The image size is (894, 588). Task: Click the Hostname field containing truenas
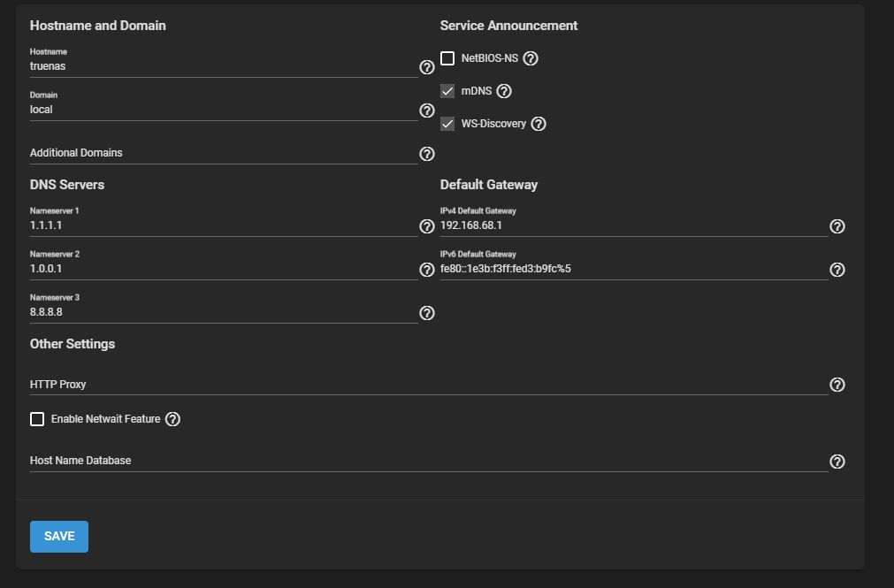[221, 66]
